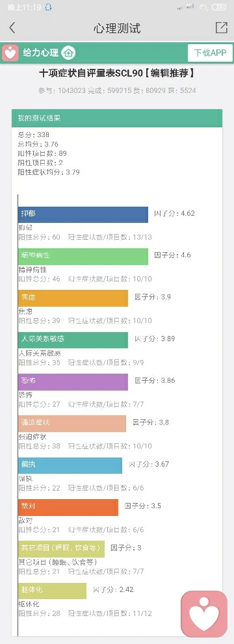Tap the pink heart logo in banner
The width and height of the screenshot is (234, 644).
click(x=10, y=53)
